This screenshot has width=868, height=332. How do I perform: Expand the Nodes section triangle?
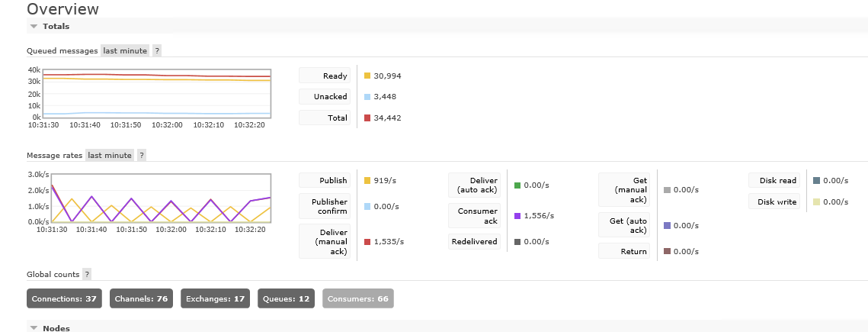click(34, 328)
